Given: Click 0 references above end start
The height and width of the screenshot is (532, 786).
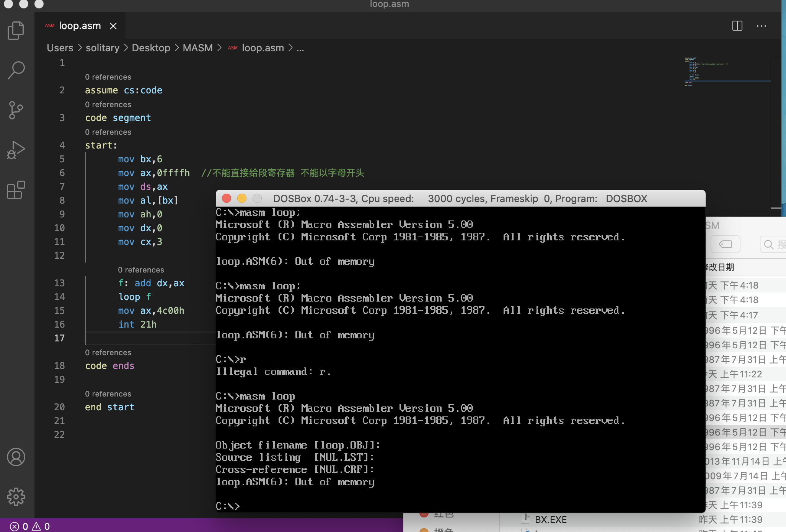Looking at the screenshot, I should click(108, 394).
